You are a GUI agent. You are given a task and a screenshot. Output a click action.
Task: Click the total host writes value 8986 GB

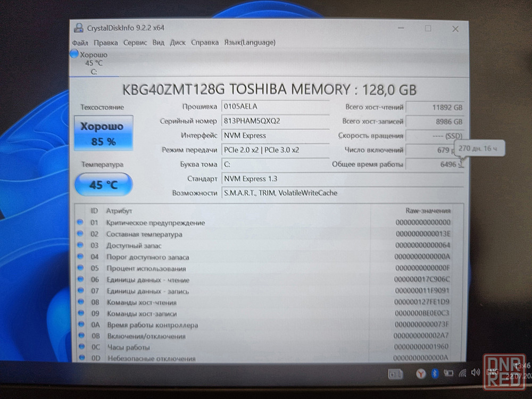[x=435, y=122]
